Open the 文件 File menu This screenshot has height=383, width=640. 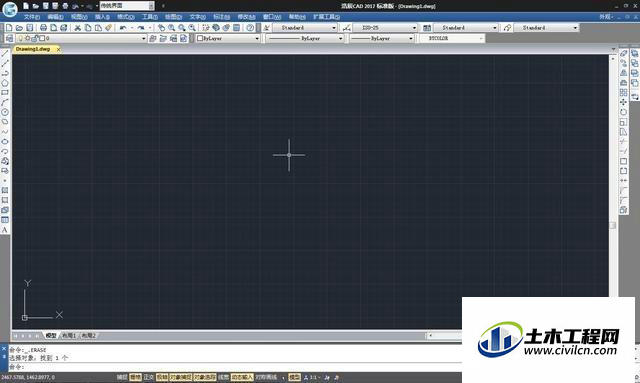point(31,17)
